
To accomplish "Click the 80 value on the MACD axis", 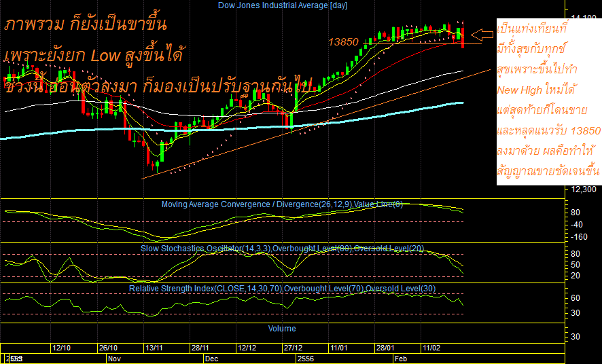I will click(x=576, y=213).
